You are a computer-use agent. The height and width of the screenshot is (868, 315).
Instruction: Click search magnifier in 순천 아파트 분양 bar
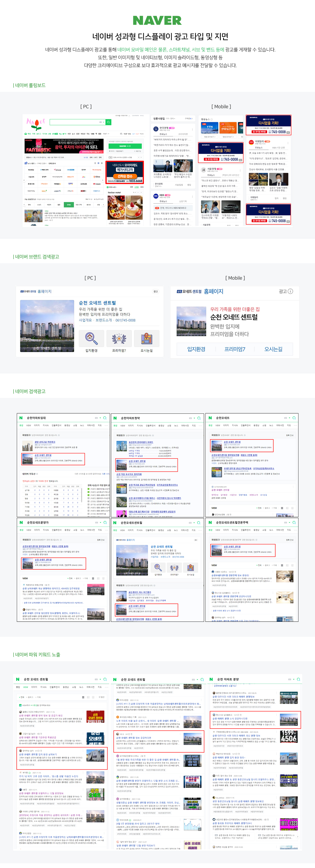(x=298, y=679)
